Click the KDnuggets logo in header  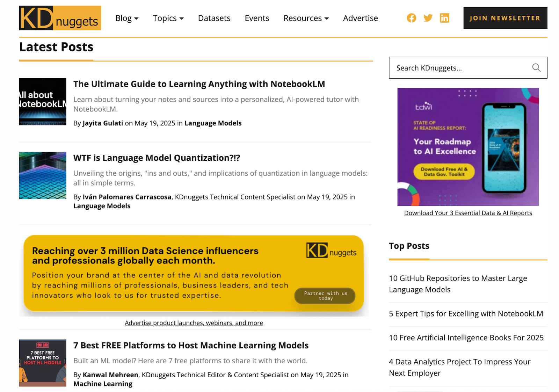(x=60, y=18)
